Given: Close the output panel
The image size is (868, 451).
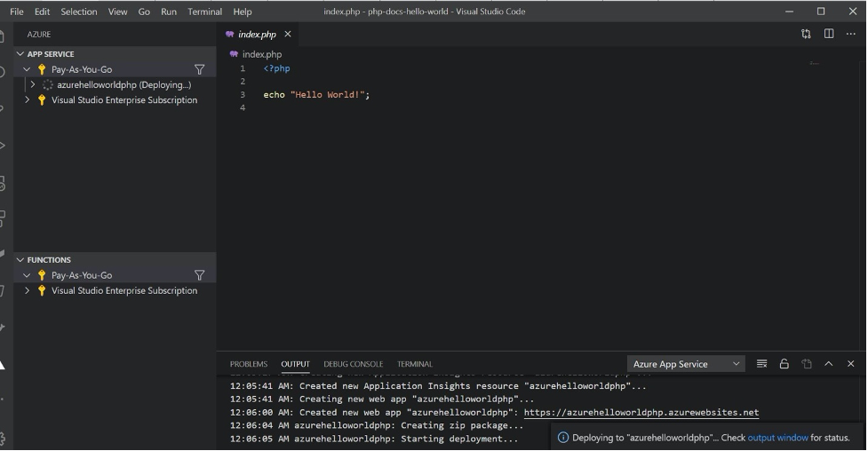Looking at the screenshot, I should [x=851, y=364].
